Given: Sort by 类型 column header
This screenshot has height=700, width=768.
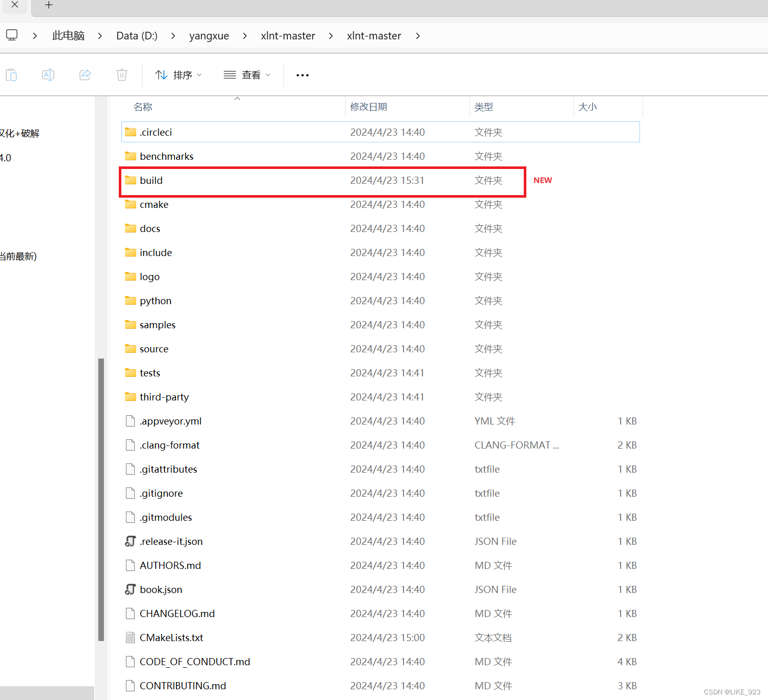Looking at the screenshot, I should click(484, 107).
